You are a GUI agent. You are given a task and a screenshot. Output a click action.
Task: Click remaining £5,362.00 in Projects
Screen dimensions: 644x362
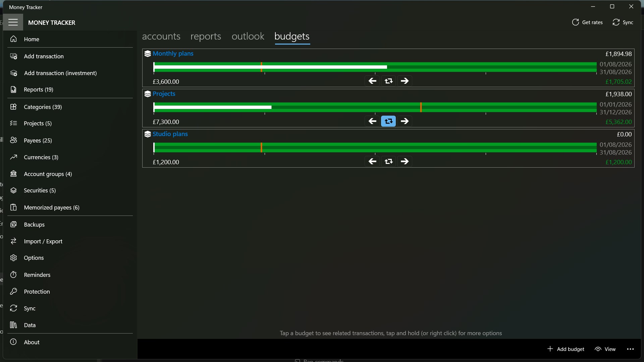tap(619, 122)
